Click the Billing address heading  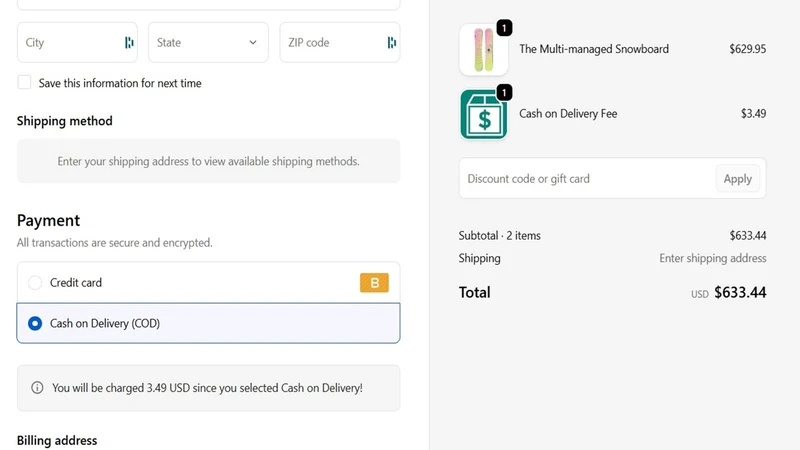(x=57, y=440)
